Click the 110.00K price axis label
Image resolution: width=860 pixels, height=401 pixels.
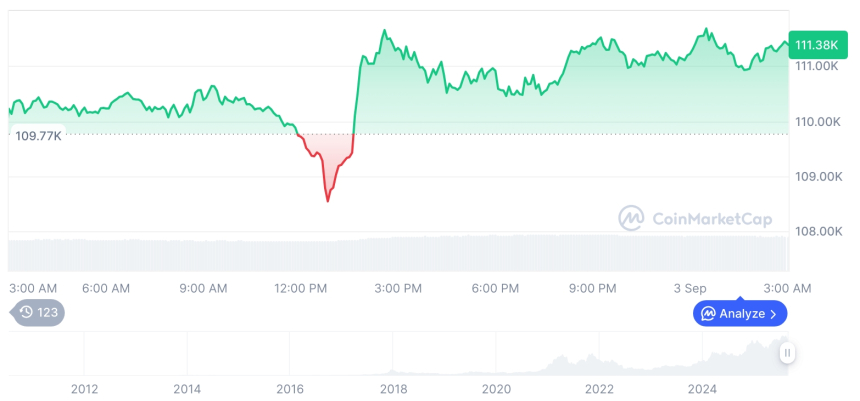[x=816, y=121]
